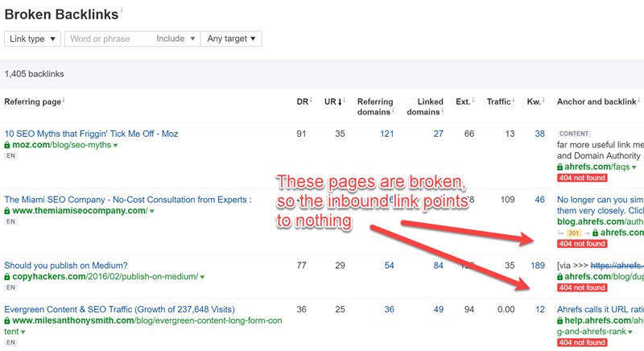The height and width of the screenshot is (351, 644).
Task: Open Evergreen Content & SEO Traffic link
Action: tap(119, 309)
